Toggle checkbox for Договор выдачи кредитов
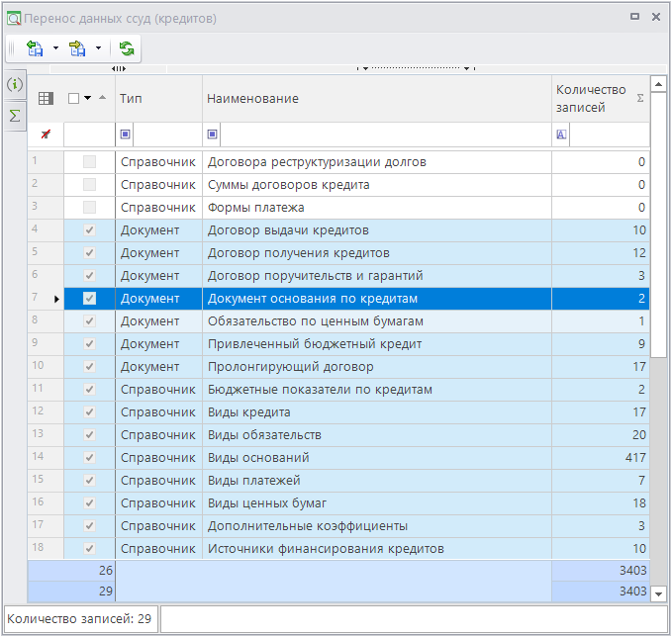The width and height of the screenshot is (672, 637). coord(89,230)
